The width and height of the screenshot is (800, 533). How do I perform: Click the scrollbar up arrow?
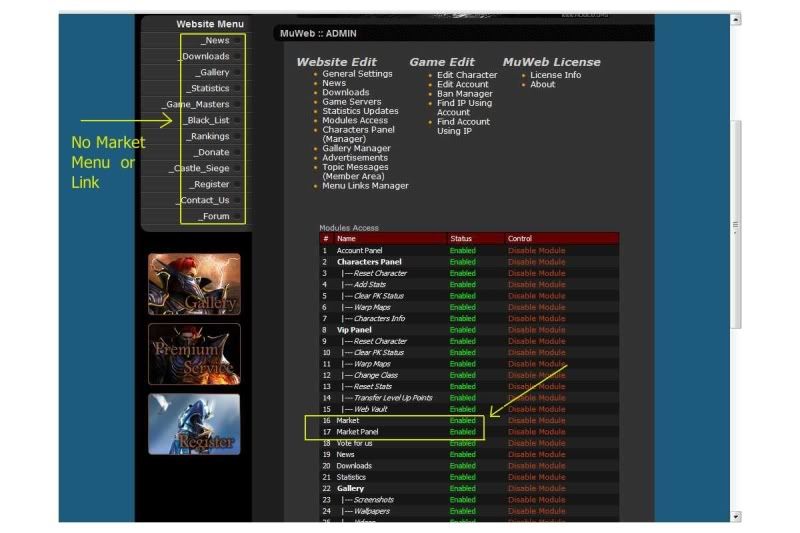737,19
